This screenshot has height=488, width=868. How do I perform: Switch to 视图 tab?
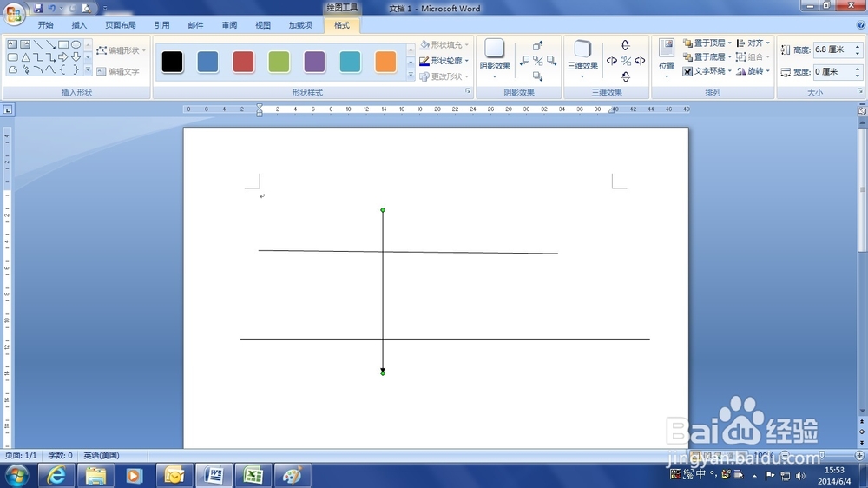click(x=263, y=25)
